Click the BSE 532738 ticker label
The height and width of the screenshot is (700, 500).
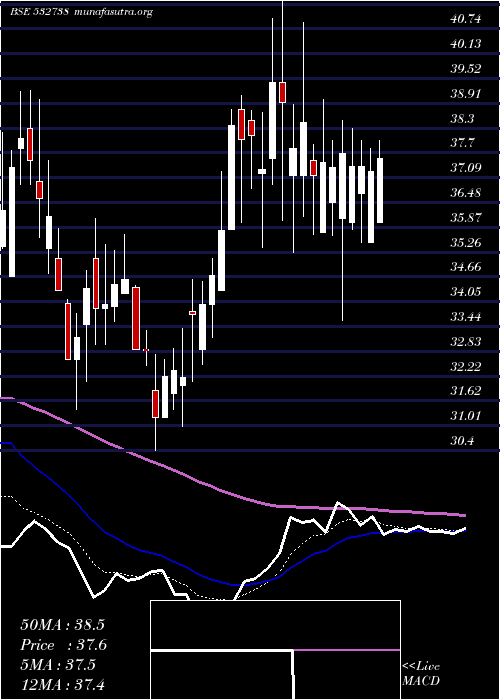(x=39, y=12)
